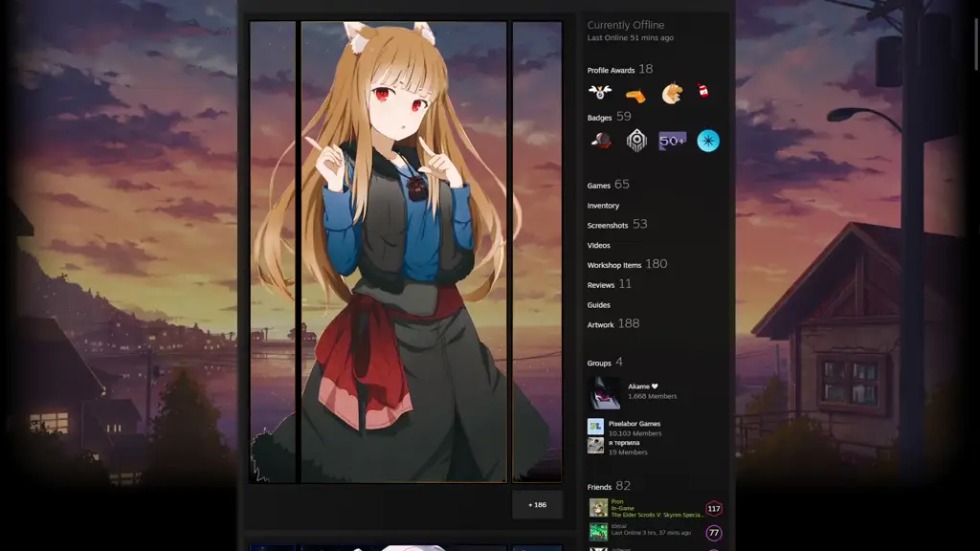Click the Pixelabor Games group avatar
This screenshot has height=551, width=980.
[596, 428]
